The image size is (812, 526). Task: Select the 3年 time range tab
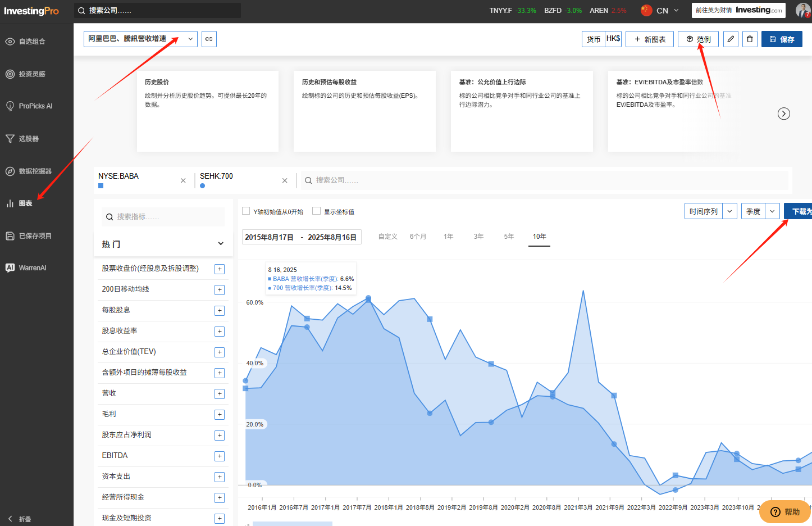click(x=478, y=237)
